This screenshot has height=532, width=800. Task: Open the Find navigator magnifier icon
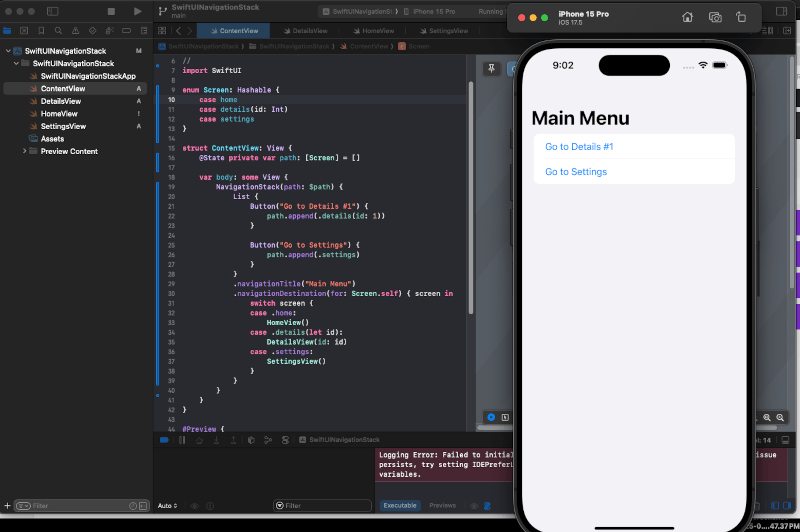[x=58, y=31]
